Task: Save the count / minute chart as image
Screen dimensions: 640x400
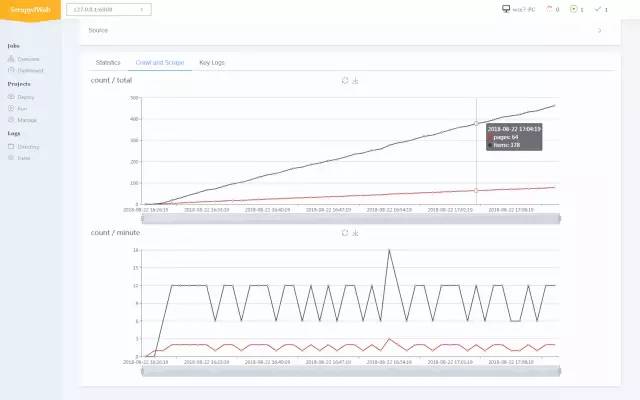Action: 355,233
